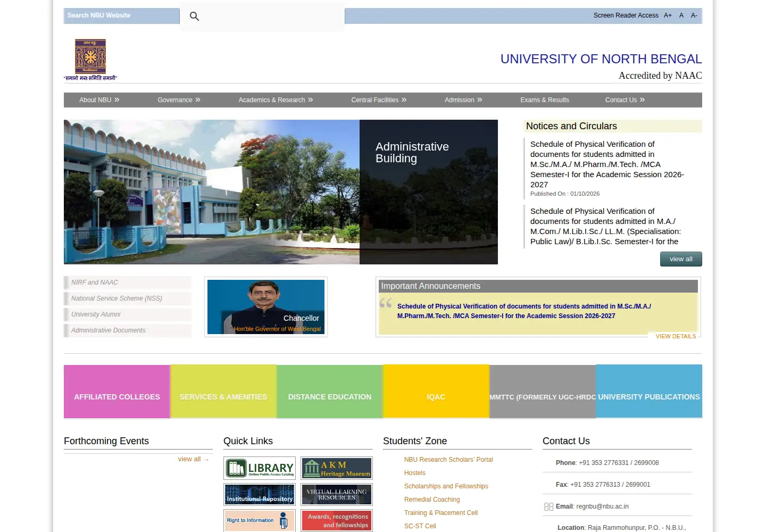Open University Alumni sidebar item
766x532 pixels.
coord(128,314)
